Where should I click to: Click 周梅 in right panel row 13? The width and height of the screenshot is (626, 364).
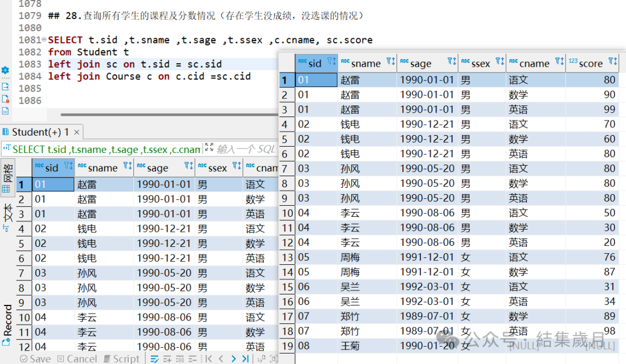[x=350, y=257]
